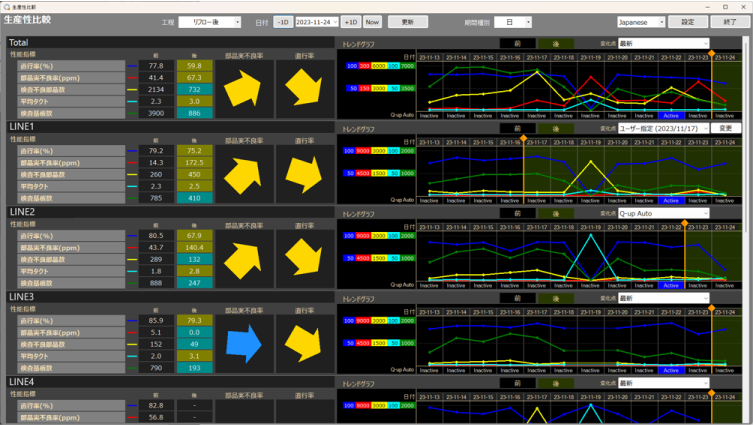The height and width of the screenshot is (425, 753).
Task: Click LINE1's 直行率 trend arrow icon
Action: point(304,174)
